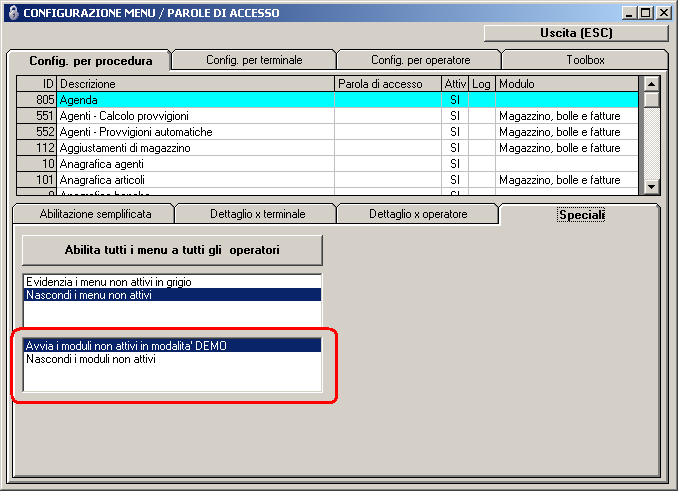
Task: Select Nascondi i moduli non attivi option
Action: pos(172,359)
